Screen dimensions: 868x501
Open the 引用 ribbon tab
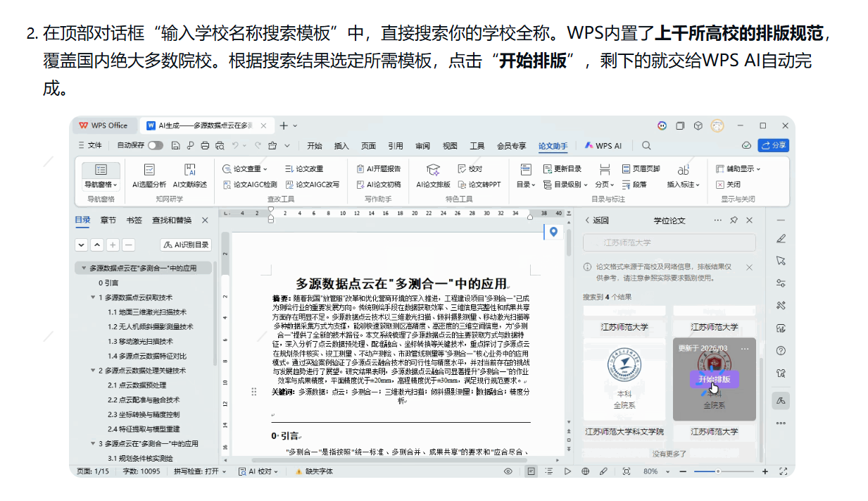(x=396, y=146)
